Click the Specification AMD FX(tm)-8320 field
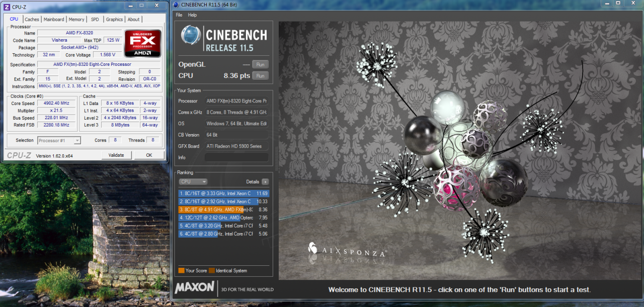Screen dimensions: 644x307 tap(99, 65)
